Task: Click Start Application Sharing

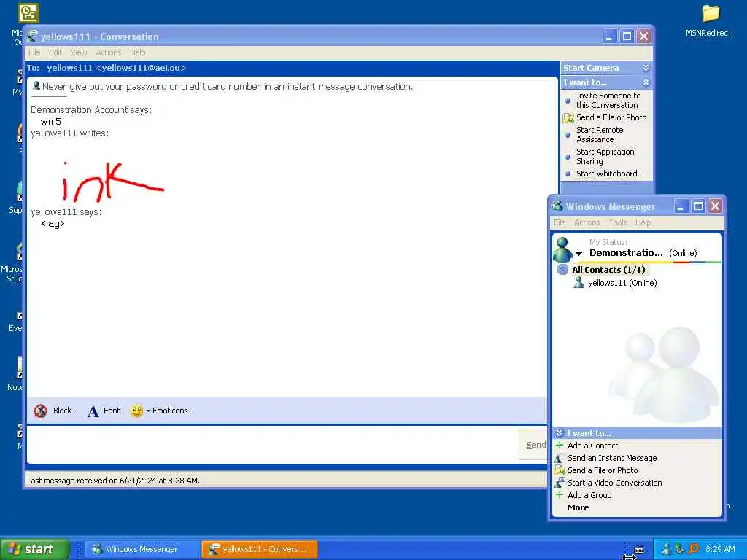Action: [605, 157]
